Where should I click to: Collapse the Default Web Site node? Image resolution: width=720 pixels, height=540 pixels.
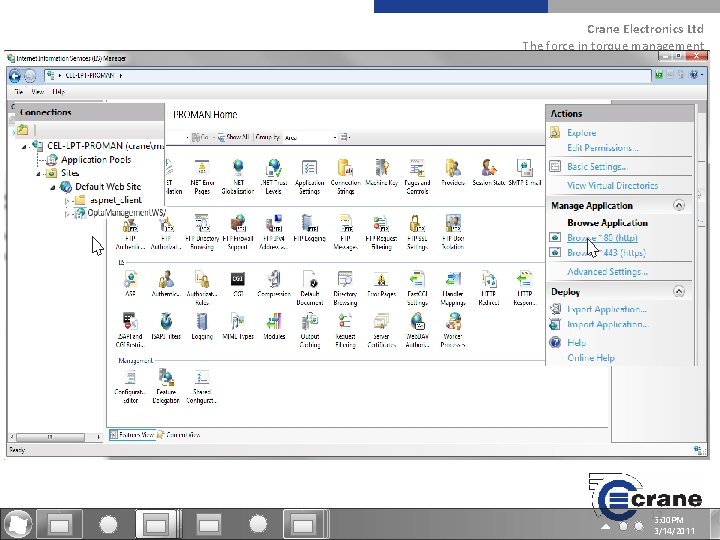tap(52, 187)
